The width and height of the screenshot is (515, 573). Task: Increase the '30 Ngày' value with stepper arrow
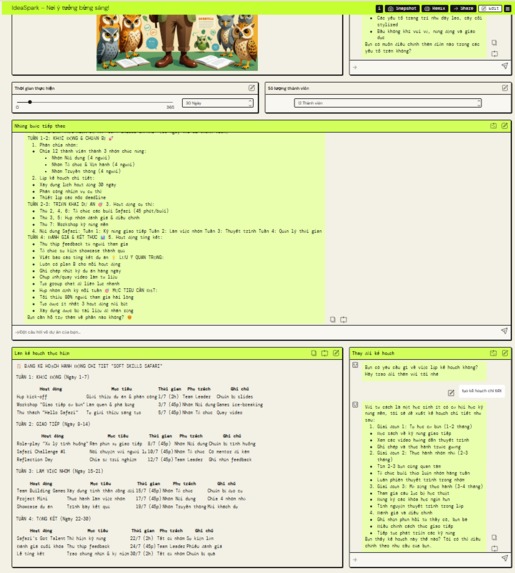pos(250,101)
